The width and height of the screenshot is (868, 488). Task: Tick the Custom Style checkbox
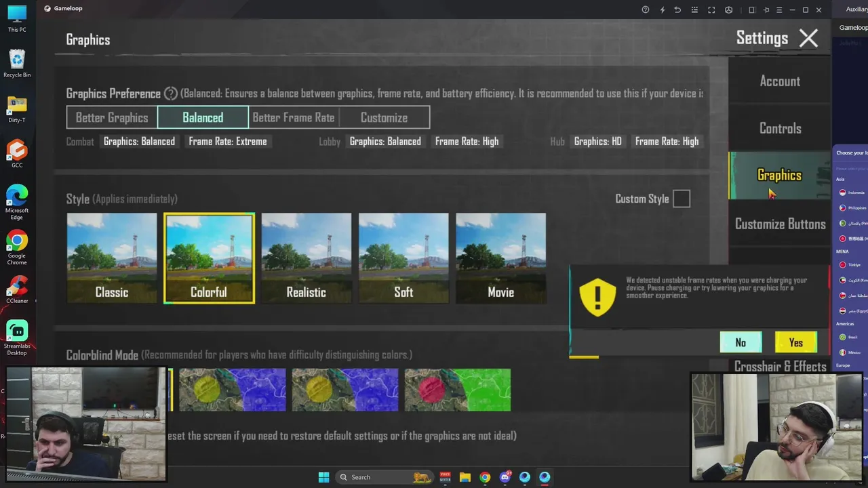pyautogui.click(x=682, y=199)
